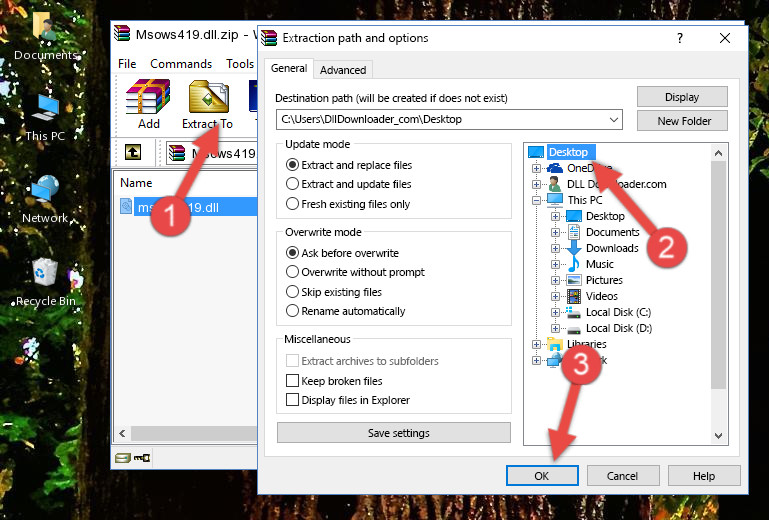Click the archive icon in WinRAR address bar
The height and width of the screenshot is (520, 769).
tap(177, 153)
